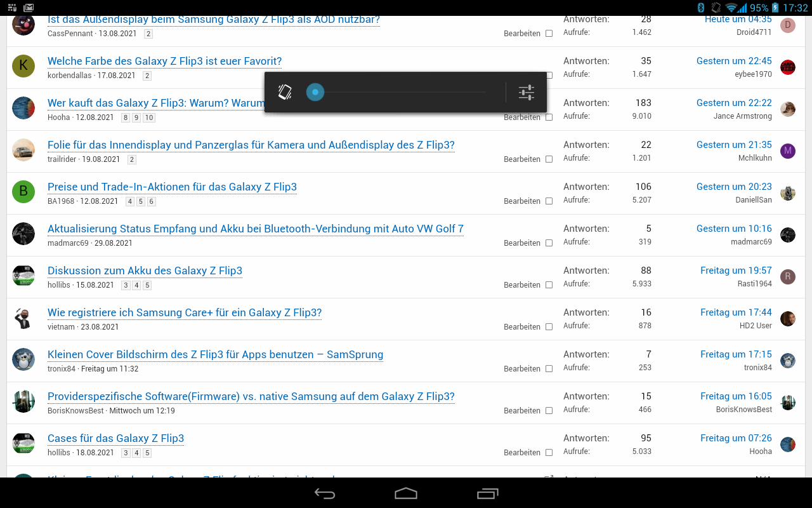Check Bearbeiten box for Außendisplay AOD thread
The width and height of the screenshot is (812, 508).
pyautogui.click(x=549, y=33)
